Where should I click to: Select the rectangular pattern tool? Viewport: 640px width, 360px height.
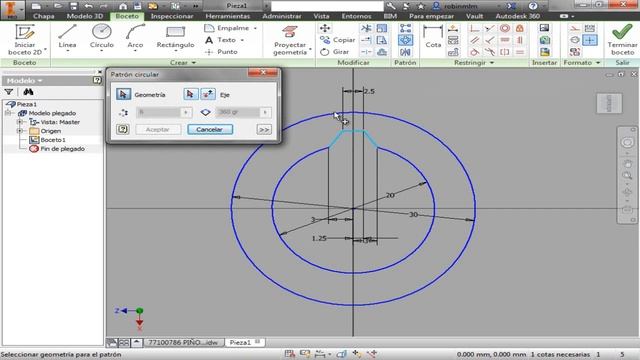(x=405, y=28)
